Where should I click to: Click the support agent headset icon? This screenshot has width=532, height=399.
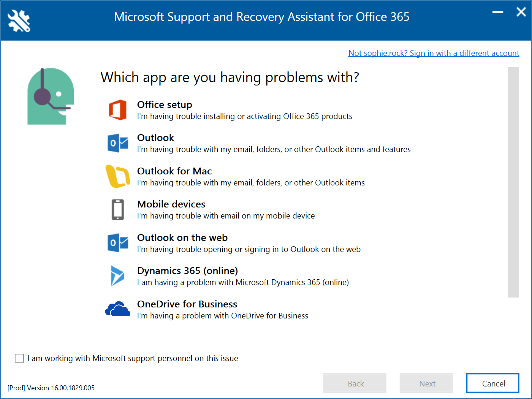click(x=50, y=96)
